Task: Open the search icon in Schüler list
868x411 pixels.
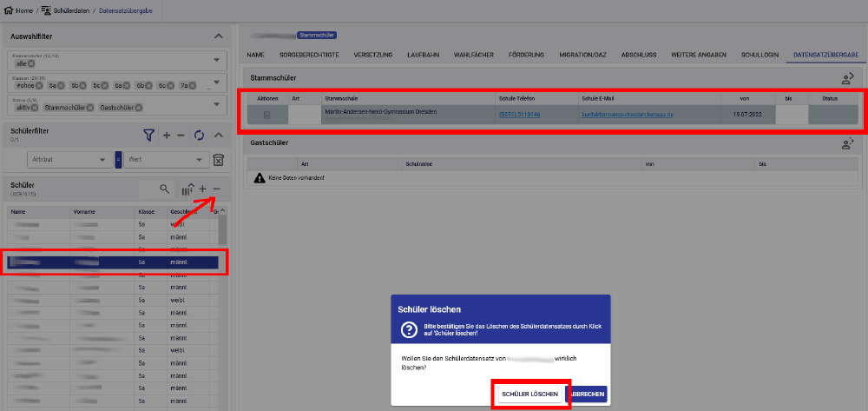Action: tap(164, 189)
